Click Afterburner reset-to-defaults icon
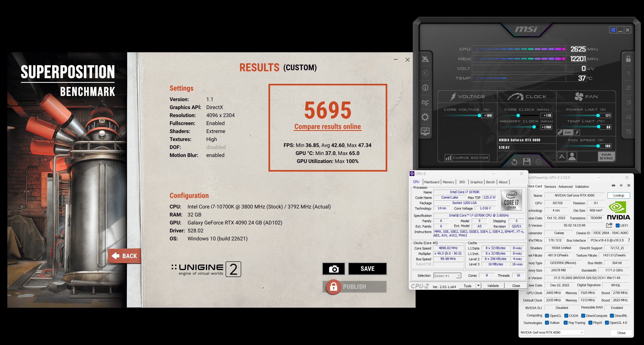The height and width of the screenshot is (345, 644). pyautogui.click(x=514, y=162)
